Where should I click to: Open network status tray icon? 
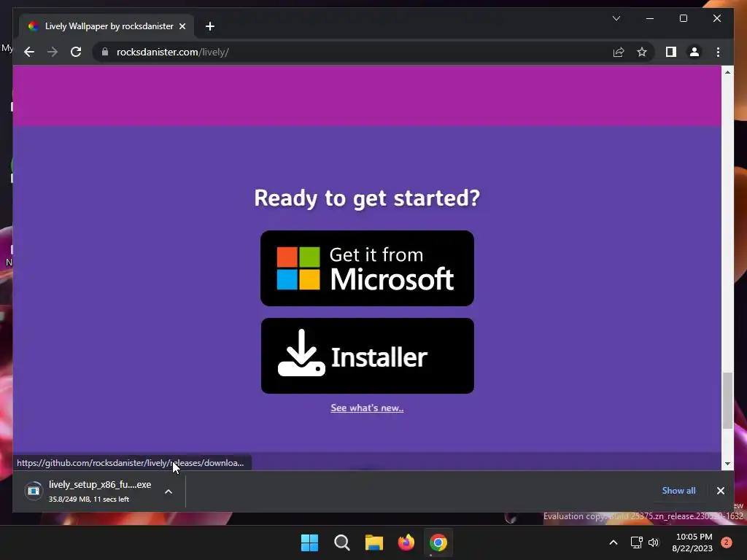pos(636,542)
